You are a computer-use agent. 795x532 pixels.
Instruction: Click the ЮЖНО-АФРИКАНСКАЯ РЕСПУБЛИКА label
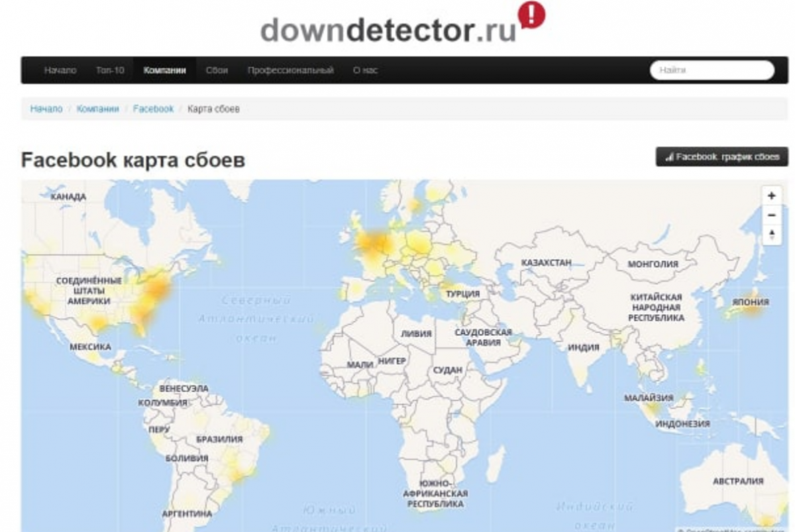pos(435,494)
